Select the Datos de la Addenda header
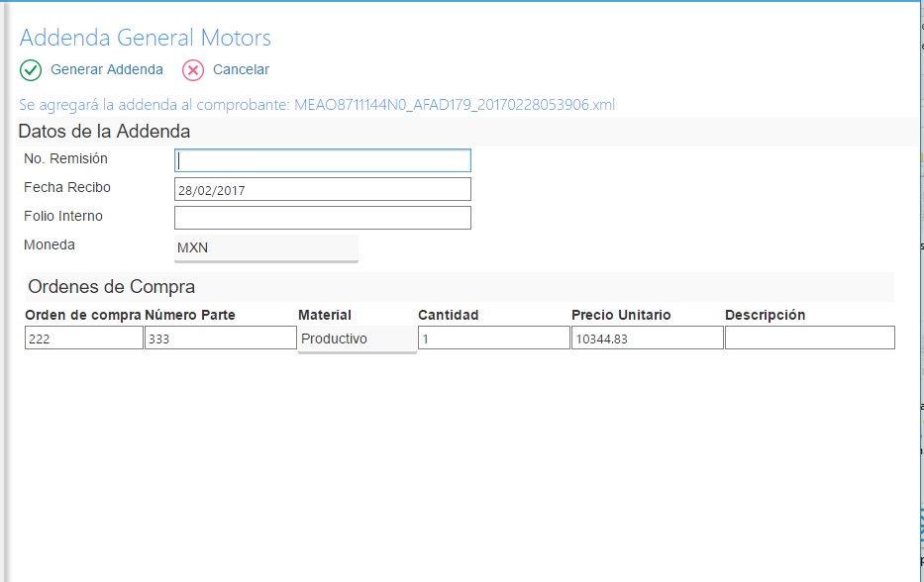 tap(104, 132)
